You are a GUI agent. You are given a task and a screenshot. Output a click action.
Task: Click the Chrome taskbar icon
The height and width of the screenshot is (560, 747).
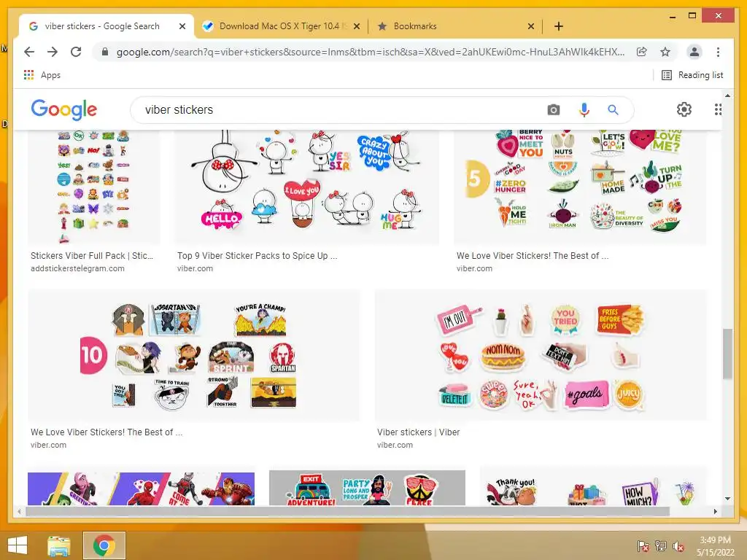pyautogui.click(x=104, y=545)
